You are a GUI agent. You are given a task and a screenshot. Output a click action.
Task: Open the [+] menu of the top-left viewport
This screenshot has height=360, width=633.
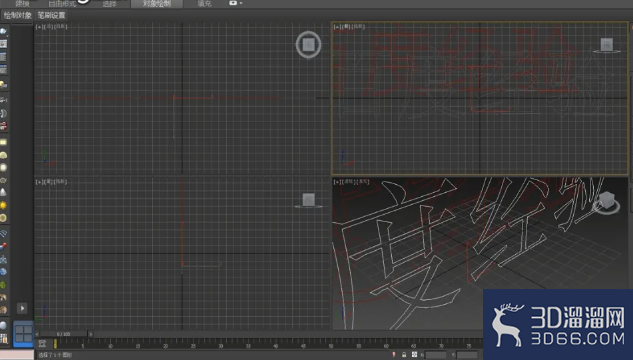click(x=38, y=27)
